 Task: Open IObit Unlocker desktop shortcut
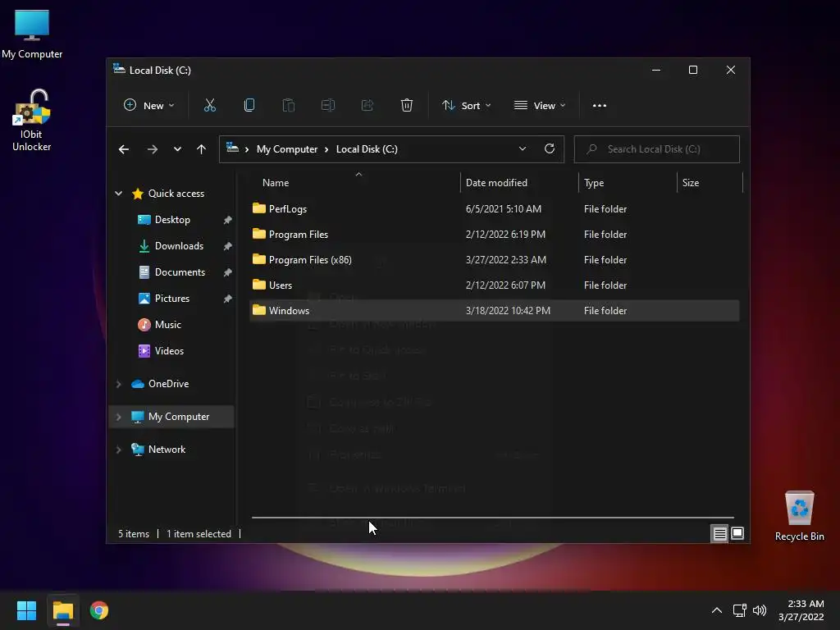coord(32,121)
